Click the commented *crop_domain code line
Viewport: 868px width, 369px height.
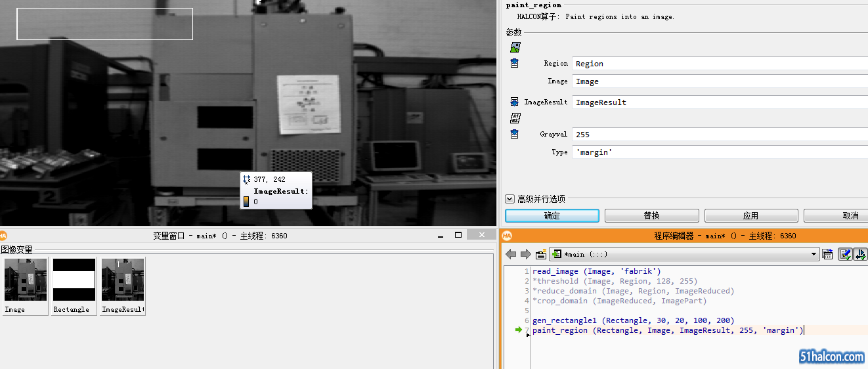(x=620, y=301)
